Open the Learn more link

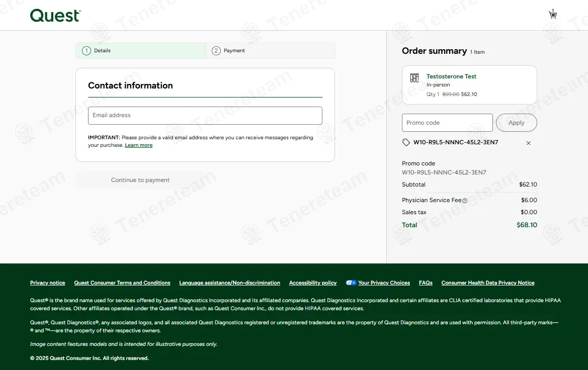[x=139, y=145]
